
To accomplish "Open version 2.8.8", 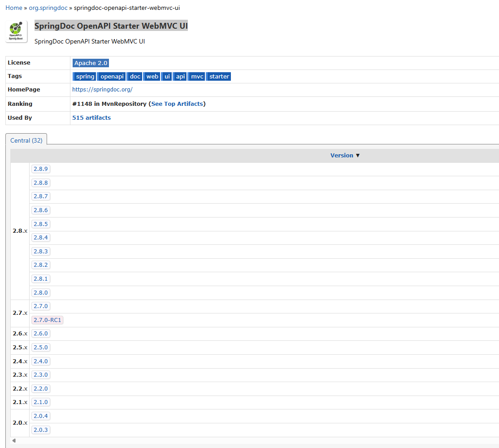I will [41, 183].
